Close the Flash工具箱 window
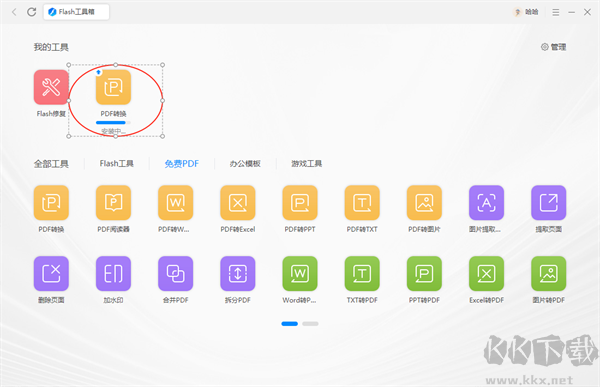The width and height of the screenshot is (600, 387). [587, 12]
